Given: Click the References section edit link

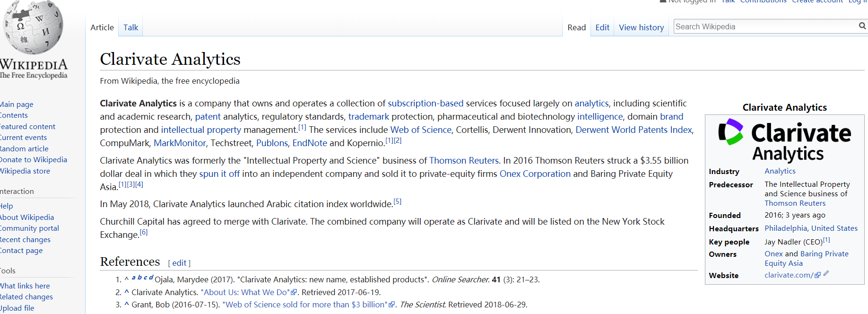Looking at the screenshot, I should tap(179, 263).
